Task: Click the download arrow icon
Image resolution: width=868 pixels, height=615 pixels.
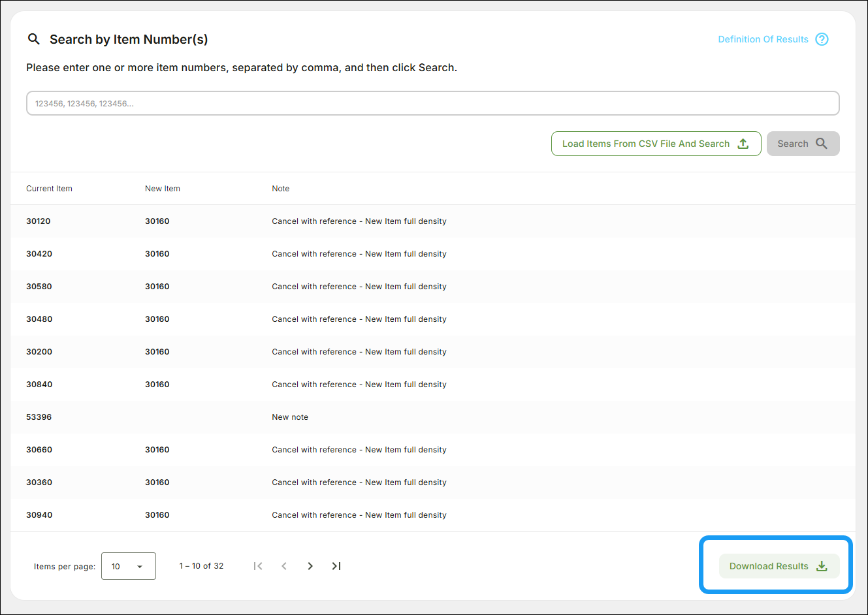Action: [822, 566]
